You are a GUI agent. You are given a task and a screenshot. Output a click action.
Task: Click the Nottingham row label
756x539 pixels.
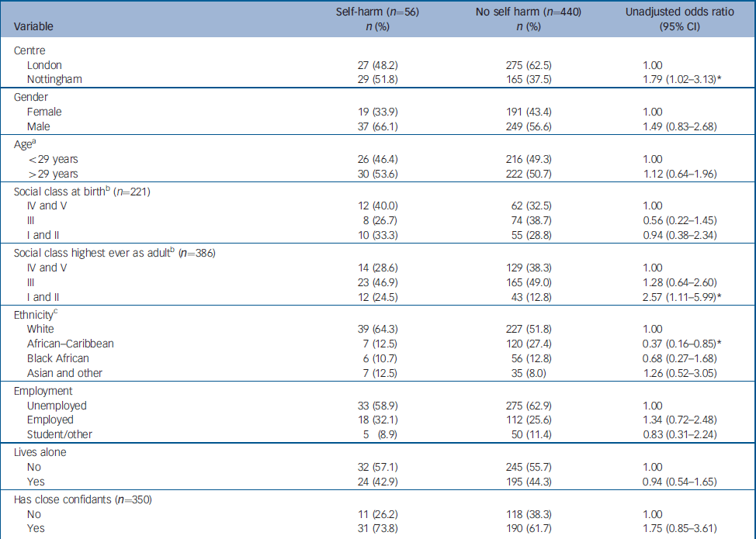[55, 79]
